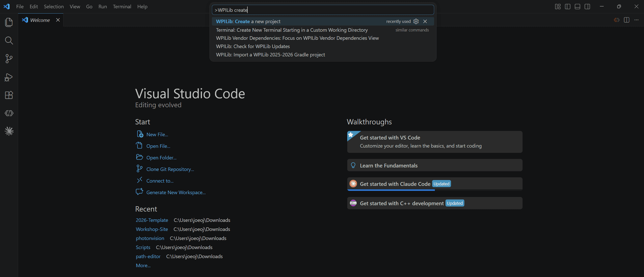This screenshot has height=277, width=644.
Task: Click the Claude Code walkthrough progress bar
Action: coord(435,190)
